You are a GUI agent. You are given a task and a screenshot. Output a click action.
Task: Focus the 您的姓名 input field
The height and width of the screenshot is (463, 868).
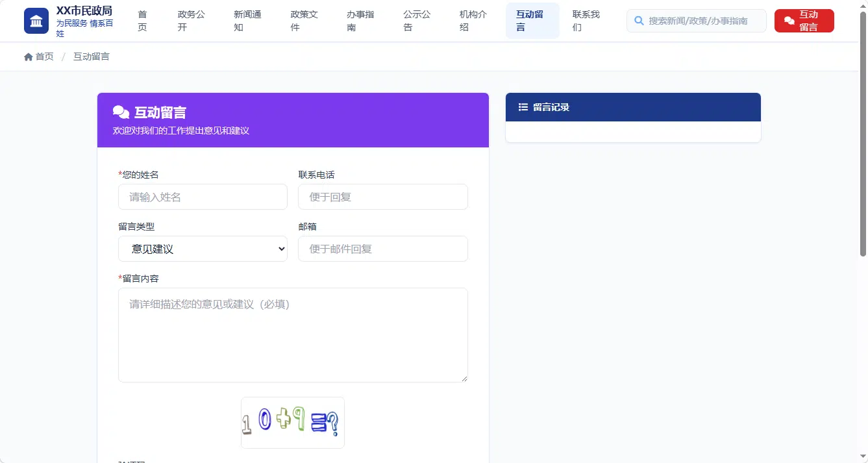click(203, 197)
